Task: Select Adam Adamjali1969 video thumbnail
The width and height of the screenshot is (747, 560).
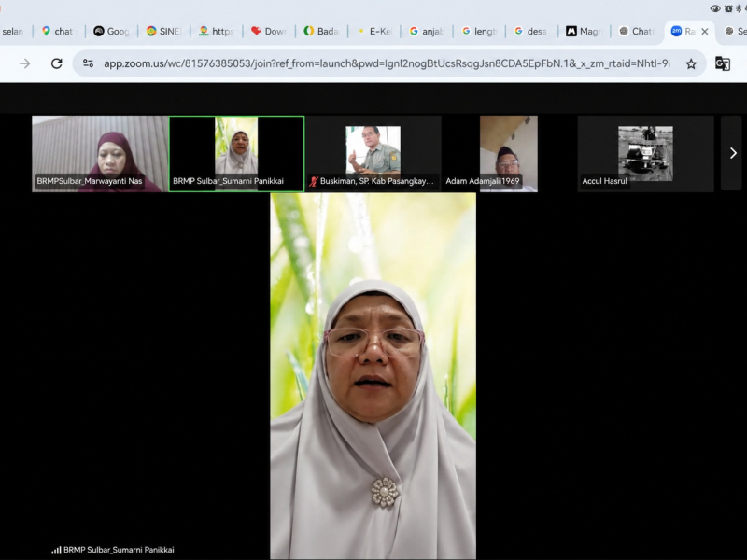Action: tap(509, 154)
